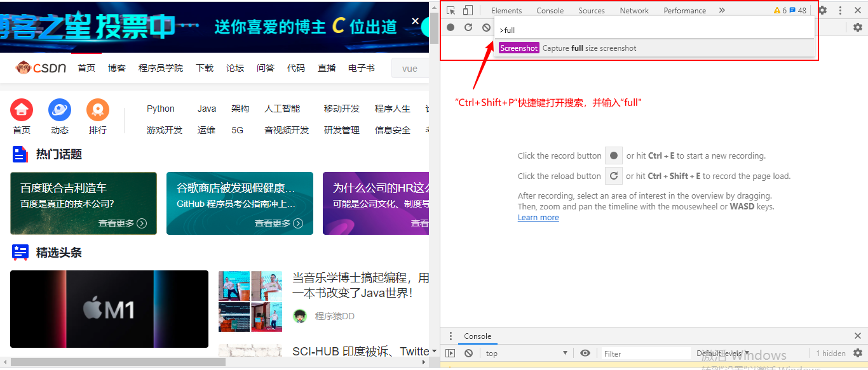
Task: Select Capture full size screenshot command
Action: 654,48
